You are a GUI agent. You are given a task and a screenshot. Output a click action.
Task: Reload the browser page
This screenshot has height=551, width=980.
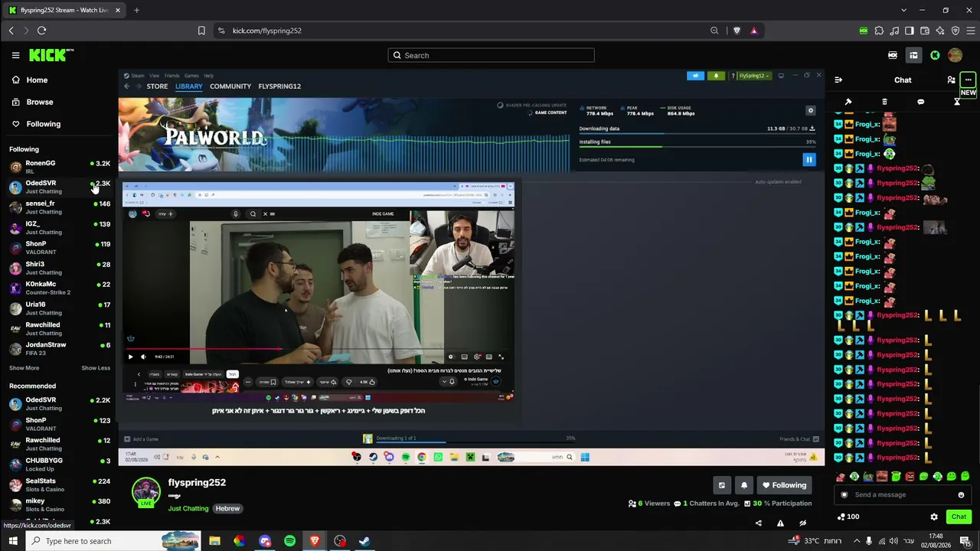pos(41,31)
